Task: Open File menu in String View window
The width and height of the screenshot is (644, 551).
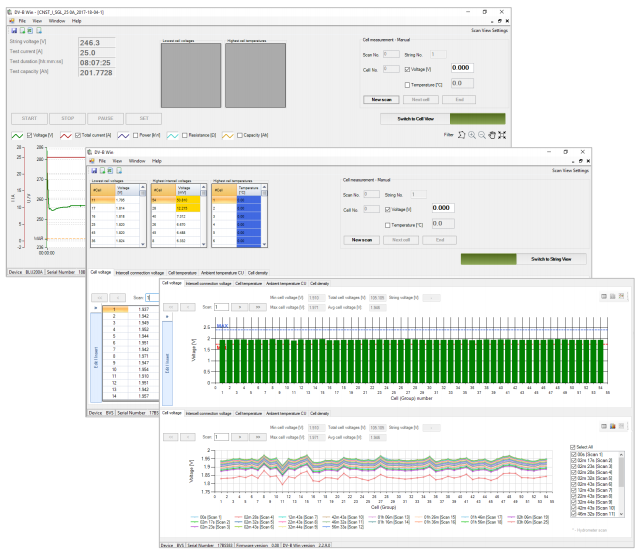Action: pos(22,21)
